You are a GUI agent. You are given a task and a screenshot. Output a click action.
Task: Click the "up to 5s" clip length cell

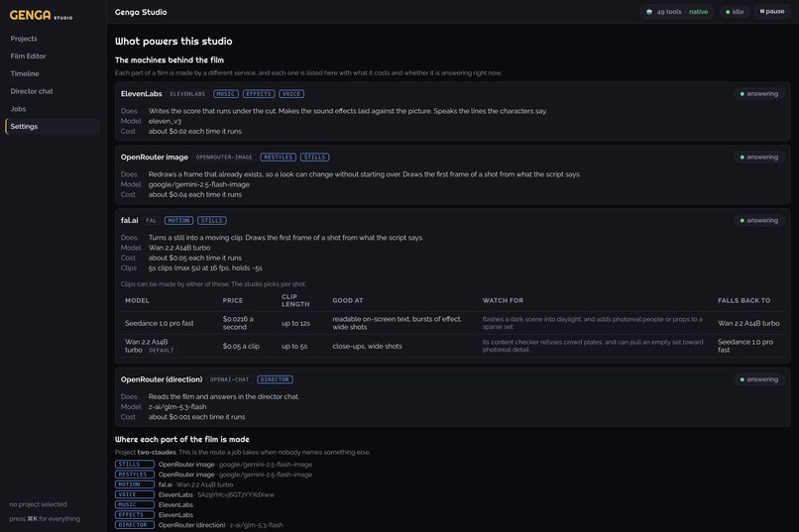[x=294, y=346]
